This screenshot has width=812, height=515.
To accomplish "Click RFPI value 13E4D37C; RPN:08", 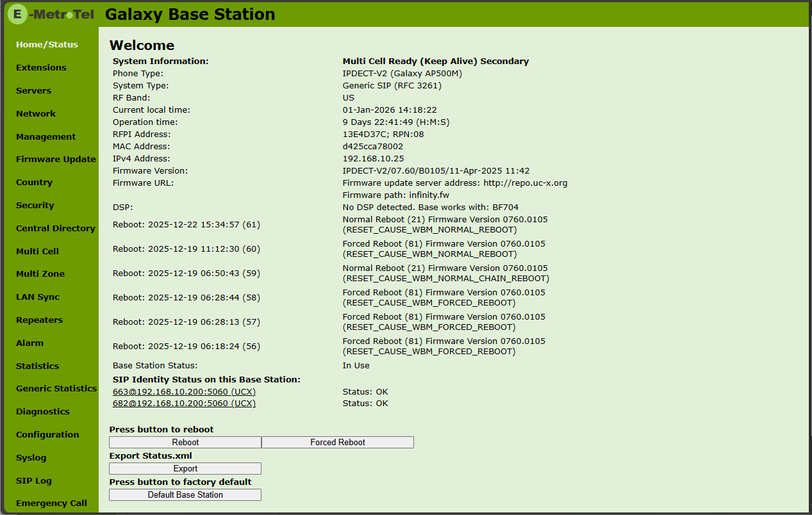I will click(383, 135).
